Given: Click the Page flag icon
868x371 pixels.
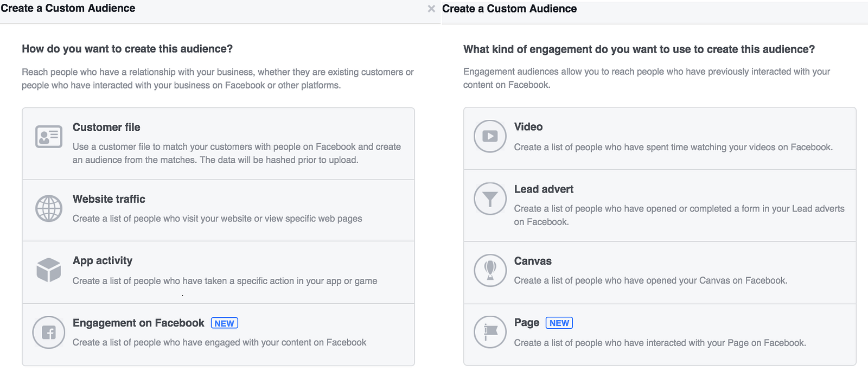Looking at the screenshot, I should (490, 332).
